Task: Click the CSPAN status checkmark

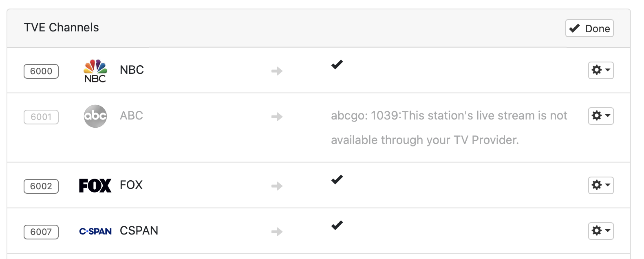Action: pos(337,225)
